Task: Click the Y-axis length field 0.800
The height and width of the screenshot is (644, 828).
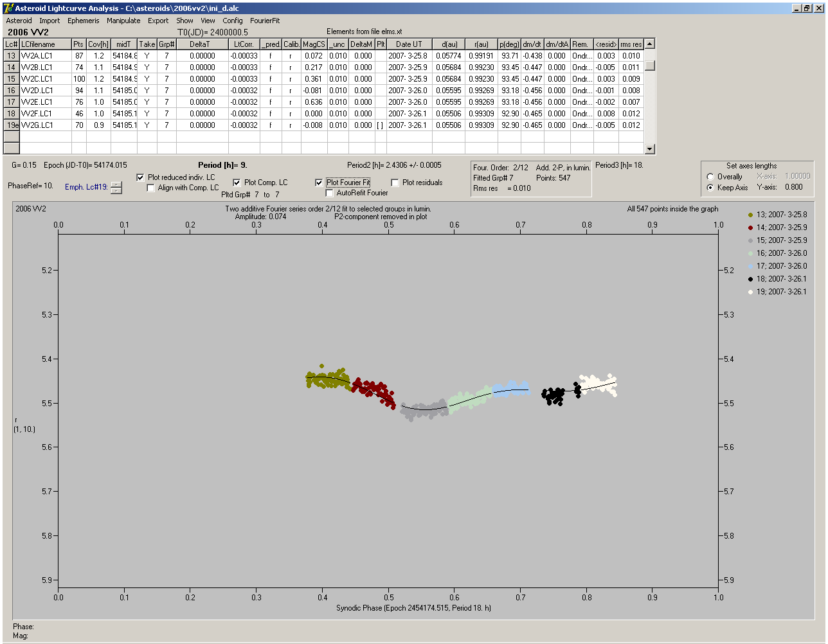Action: 793,188
